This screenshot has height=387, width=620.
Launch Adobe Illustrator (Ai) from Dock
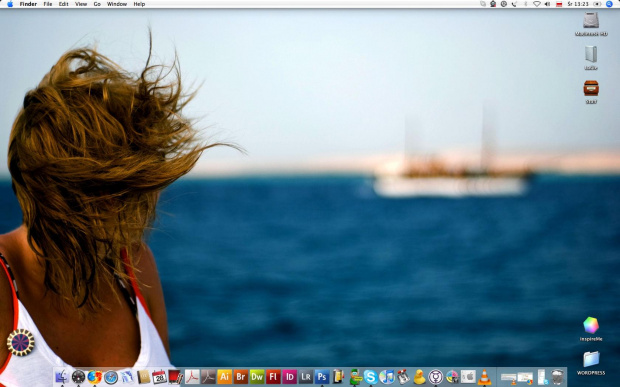224,377
